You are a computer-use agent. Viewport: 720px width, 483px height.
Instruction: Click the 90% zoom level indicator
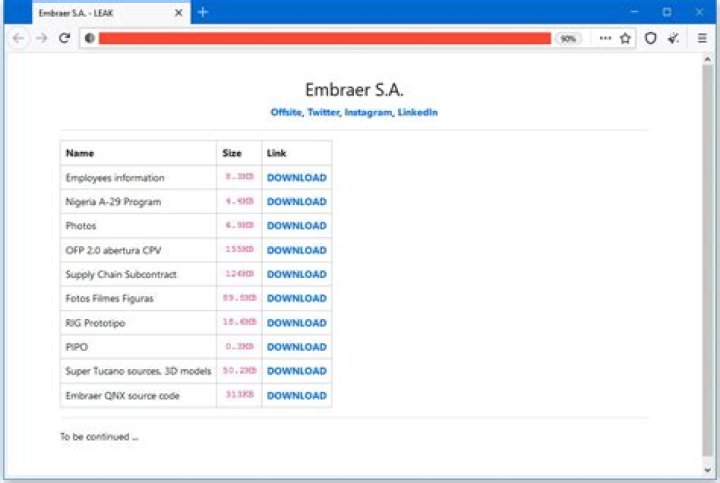coord(568,38)
